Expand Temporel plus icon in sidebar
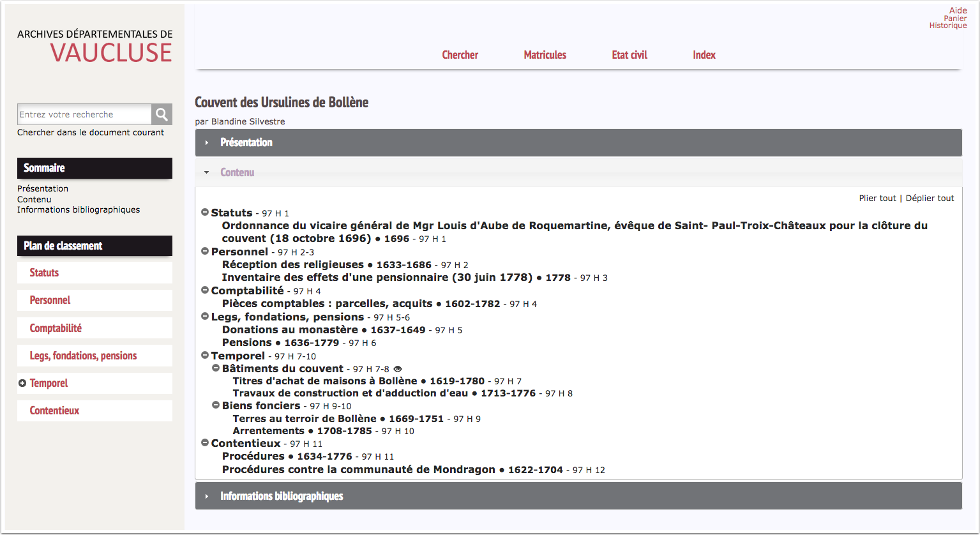The height and width of the screenshot is (535, 980). (22, 383)
